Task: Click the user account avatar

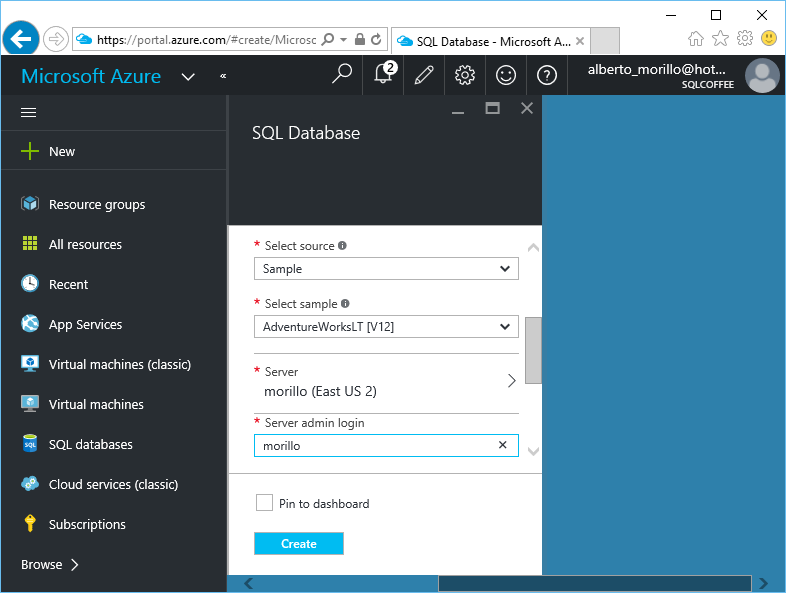Action: click(762, 76)
